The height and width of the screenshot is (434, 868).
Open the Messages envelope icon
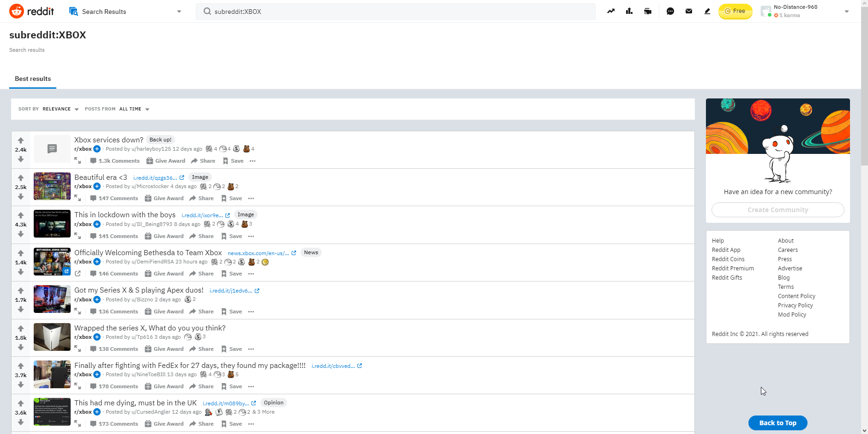click(x=689, y=11)
